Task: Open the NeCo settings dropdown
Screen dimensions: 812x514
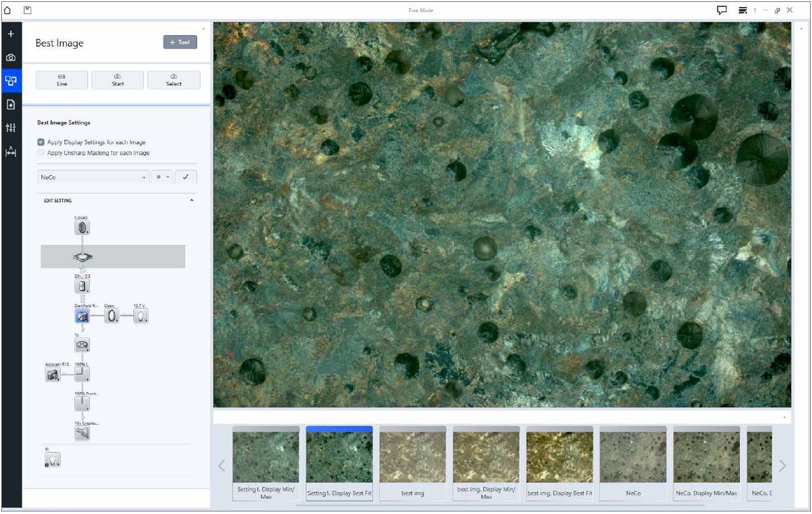Action: (x=93, y=178)
